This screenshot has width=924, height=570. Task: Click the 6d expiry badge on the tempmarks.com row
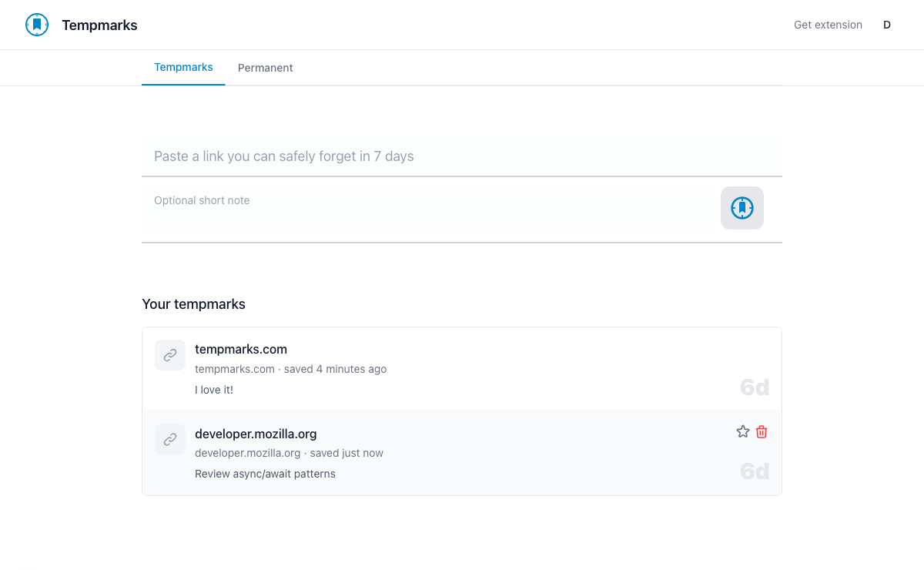tap(754, 387)
